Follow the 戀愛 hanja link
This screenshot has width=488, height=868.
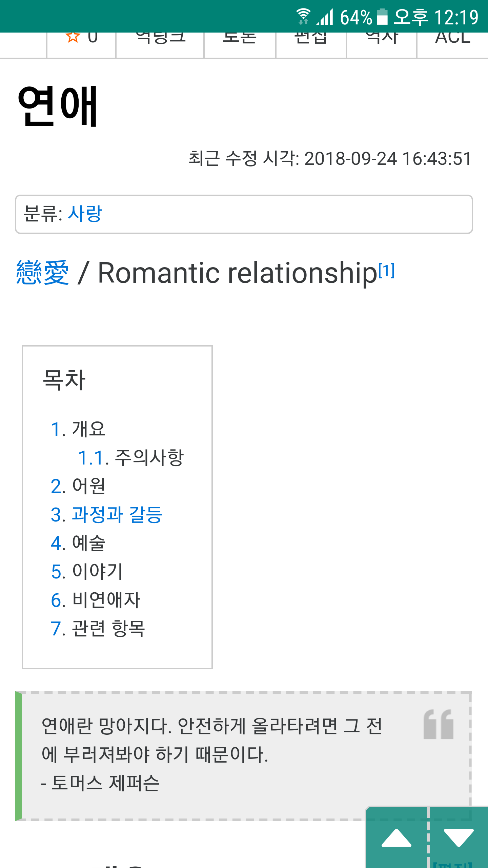click(43, 273)
